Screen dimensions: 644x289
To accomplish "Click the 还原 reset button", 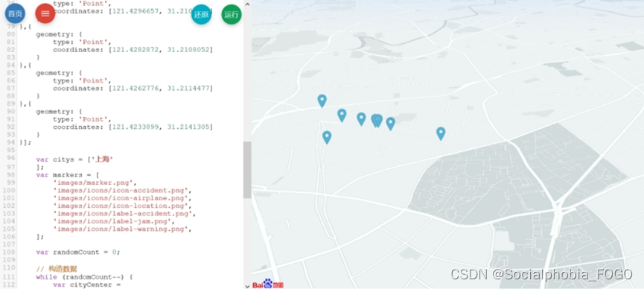I will tap(201, 14).
